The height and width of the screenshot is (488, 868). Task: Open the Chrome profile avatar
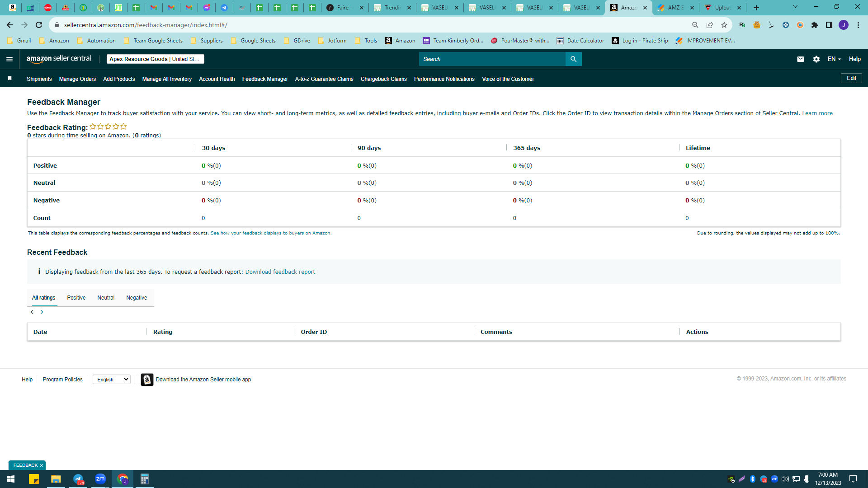(x=844, y=25)
